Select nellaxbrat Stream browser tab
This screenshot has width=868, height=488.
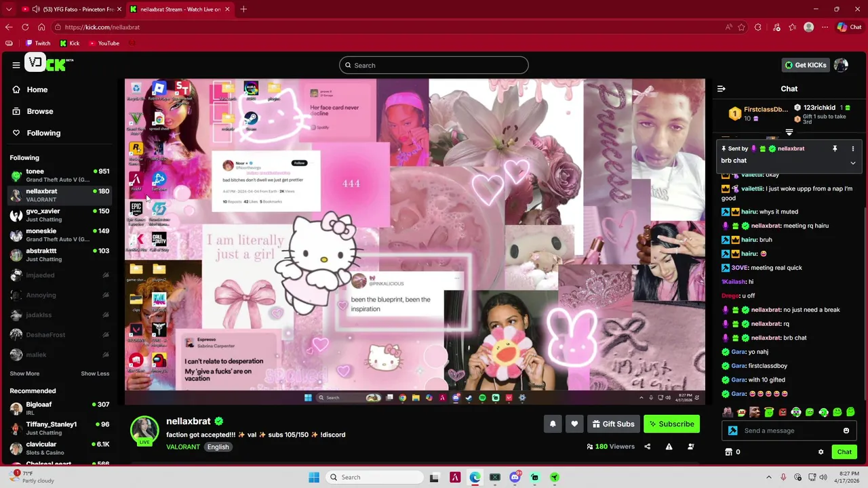180,9
